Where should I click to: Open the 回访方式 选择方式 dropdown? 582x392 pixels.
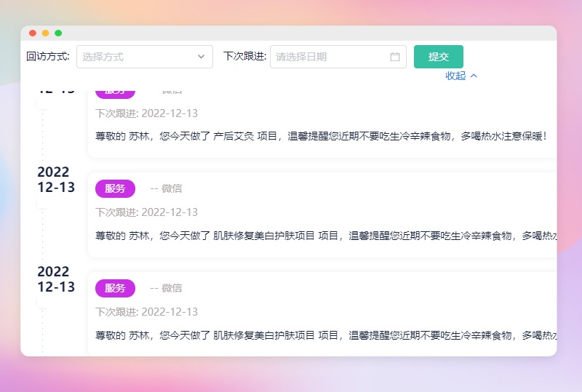[144, 57]
